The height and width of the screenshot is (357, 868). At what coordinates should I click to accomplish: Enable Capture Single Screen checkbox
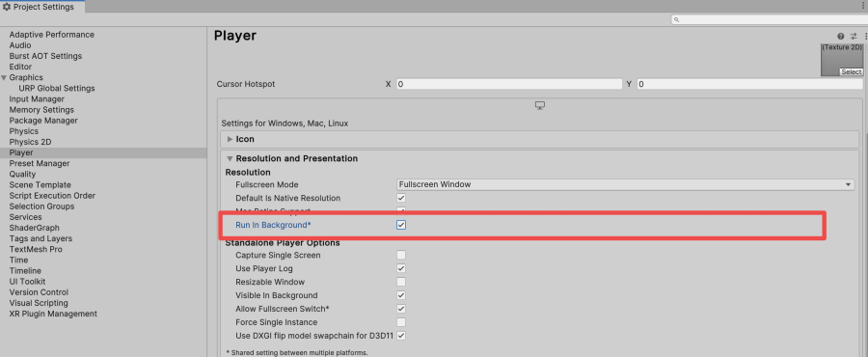coord(401,255)
